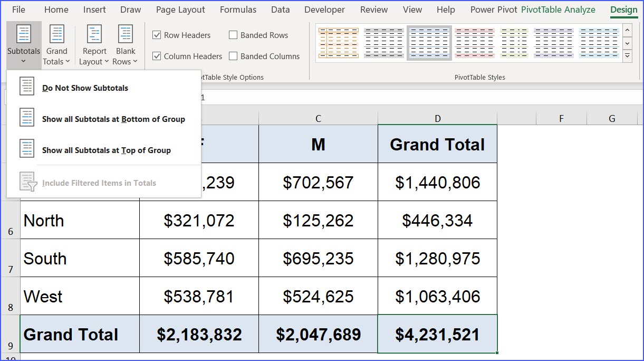
Task: Select column C header
Action: point(318,119)
